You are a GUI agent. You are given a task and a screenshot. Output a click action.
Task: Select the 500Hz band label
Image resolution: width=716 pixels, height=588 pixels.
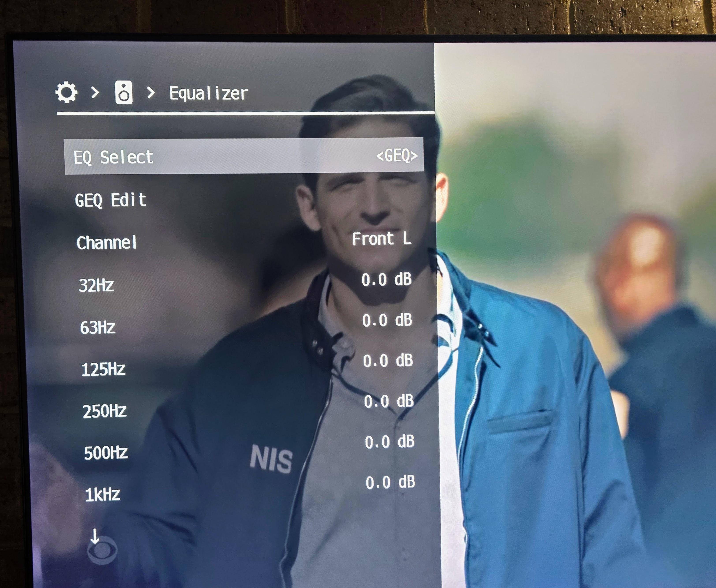coord(106,452)
